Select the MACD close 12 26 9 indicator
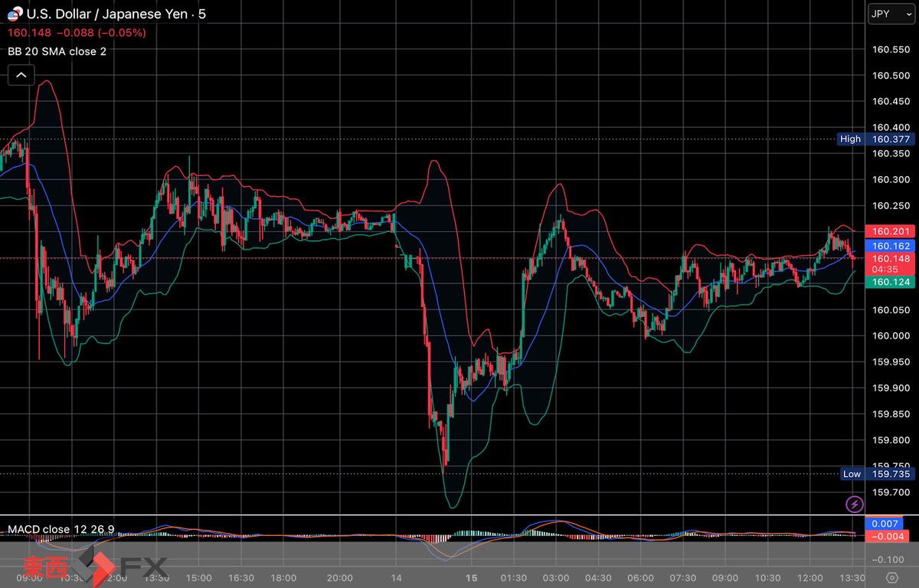This screenshot has width=919, height=588. (61, 530)
